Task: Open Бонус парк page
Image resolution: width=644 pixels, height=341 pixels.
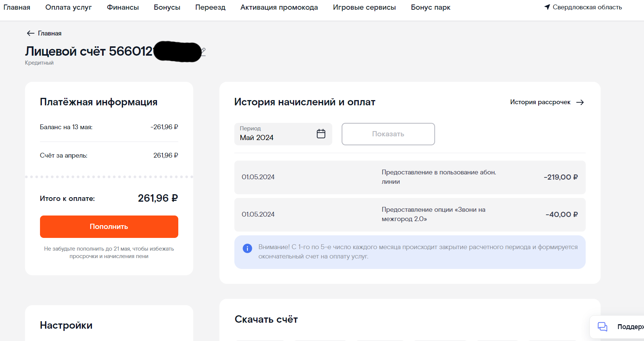Action: pos(431,7)
